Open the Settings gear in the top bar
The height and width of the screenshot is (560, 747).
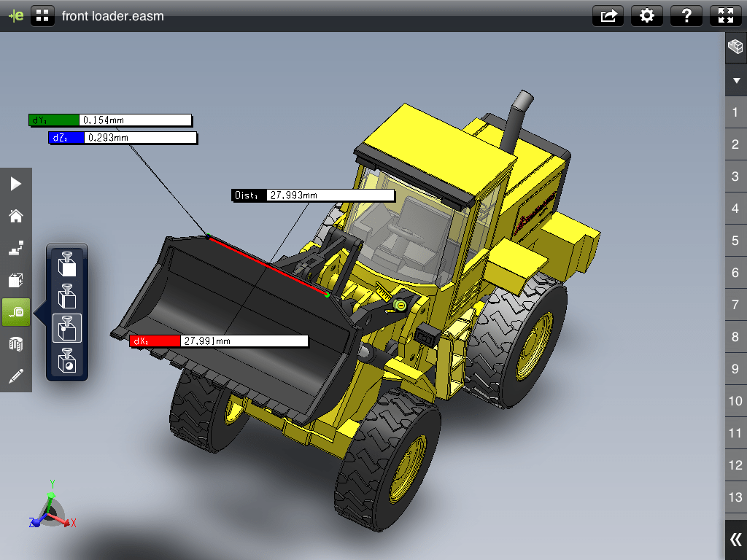(647, 15)
